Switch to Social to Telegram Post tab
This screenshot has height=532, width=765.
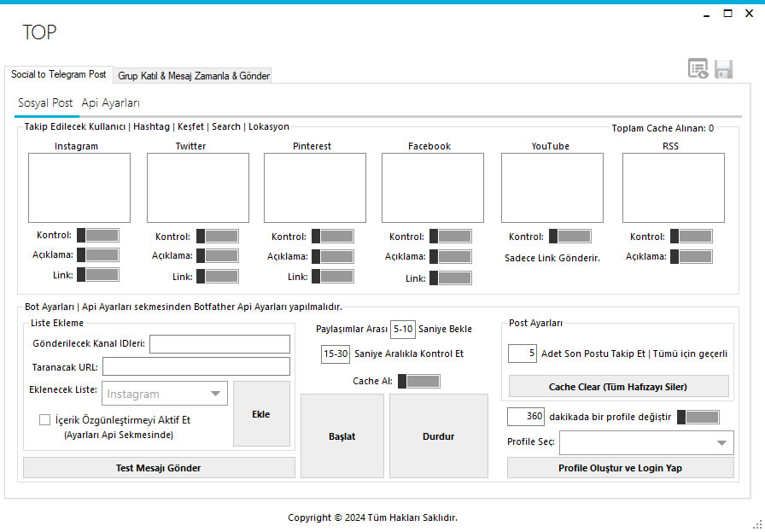click(59, 74)
